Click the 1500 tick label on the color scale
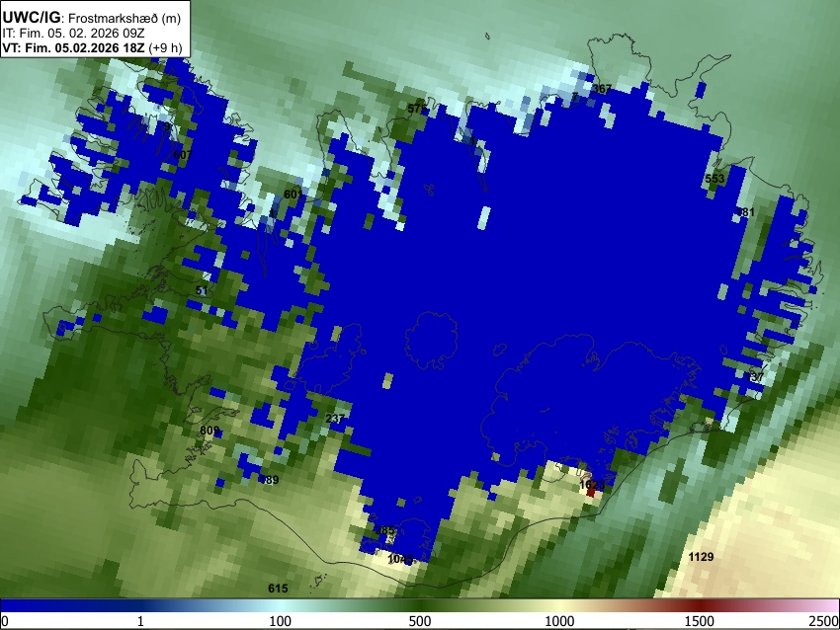The width and height of the screenshot is (840, 630). (700, 621)
